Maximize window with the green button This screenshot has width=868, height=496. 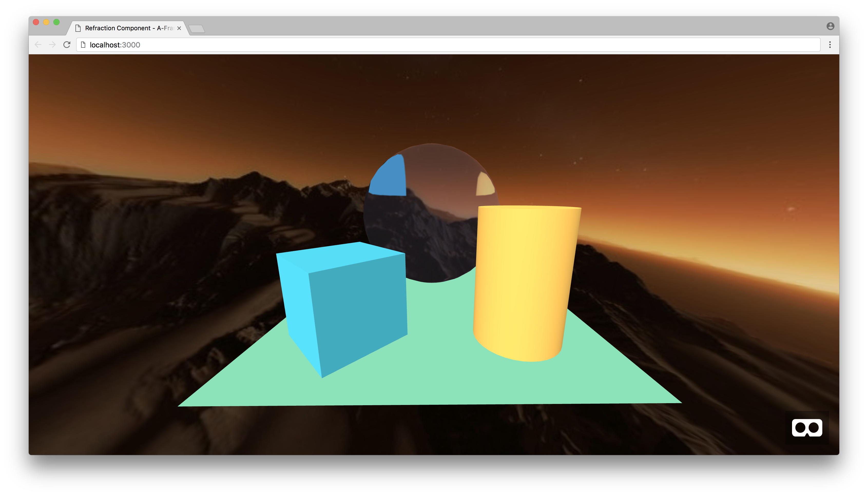57,22
